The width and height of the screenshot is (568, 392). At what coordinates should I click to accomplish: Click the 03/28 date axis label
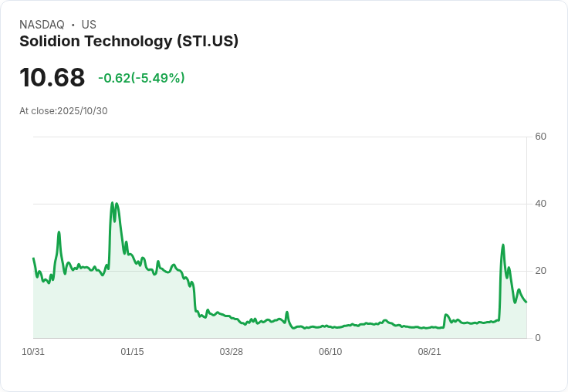point(231,352)
